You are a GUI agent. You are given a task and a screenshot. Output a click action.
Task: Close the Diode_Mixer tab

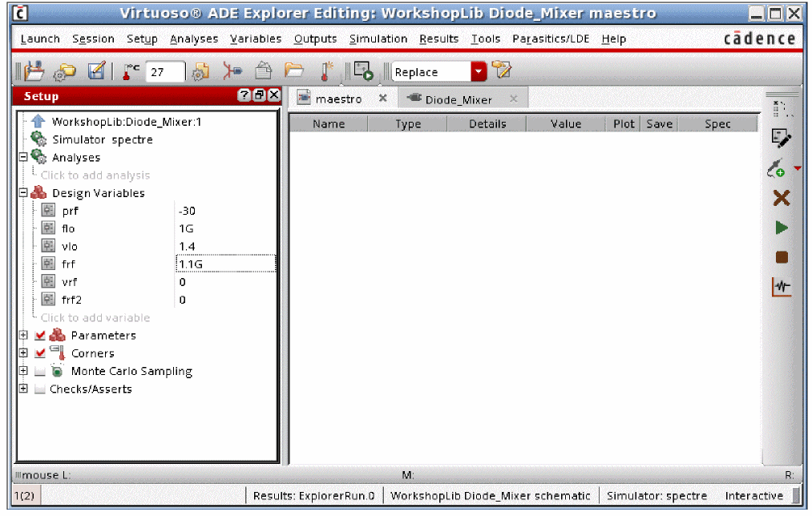pyautogui.click(x=513, y=99)
